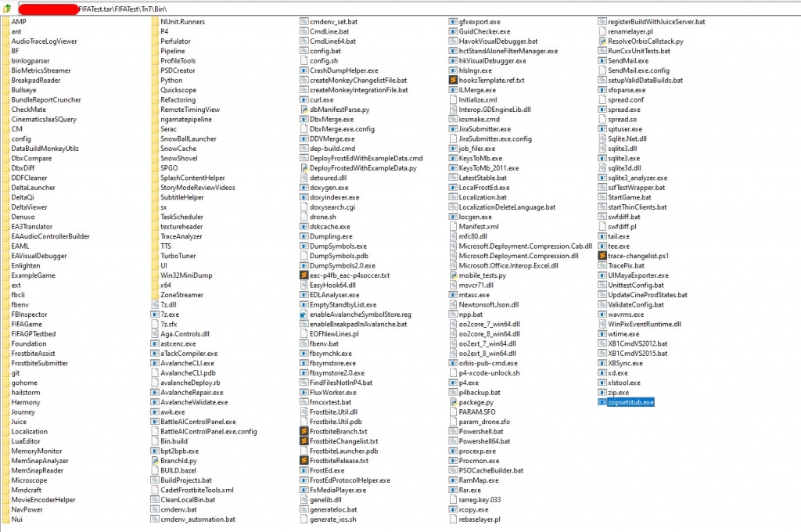Click the up-directory arrow icon
Viewport: 801px width, 532px height.
click(x=6, y=8)
